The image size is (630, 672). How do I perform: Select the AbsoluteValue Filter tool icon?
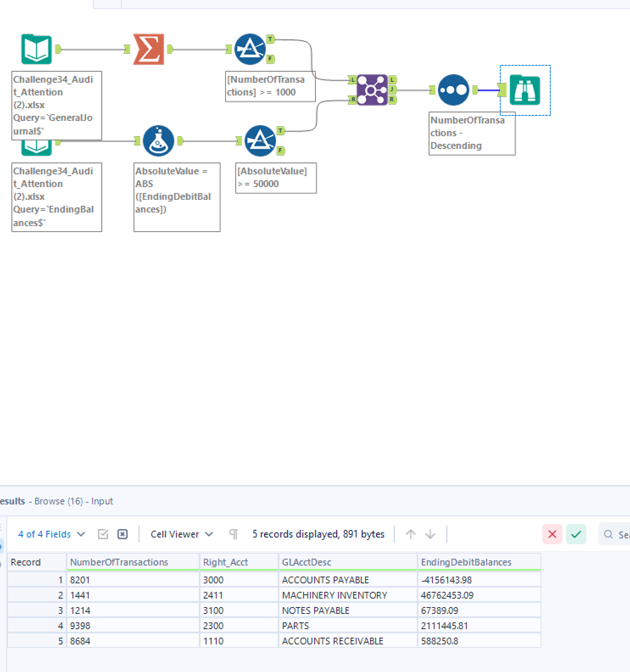click(260, 141)
